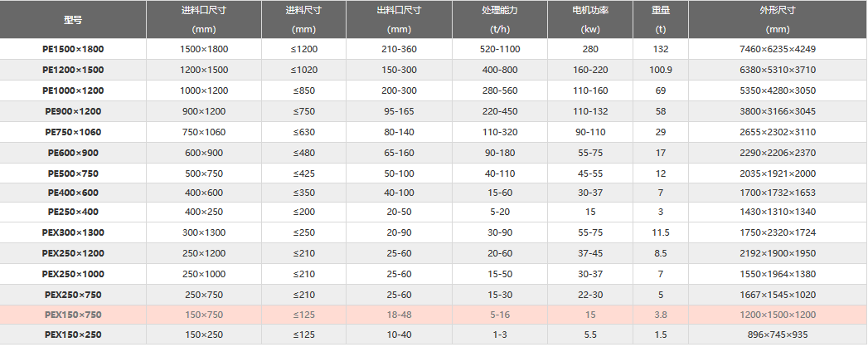Image resolution: width=868 pixels, height=347 pixels.
Task: Click the 电机功率 (kw) column header
Action: tap(590, 20)
